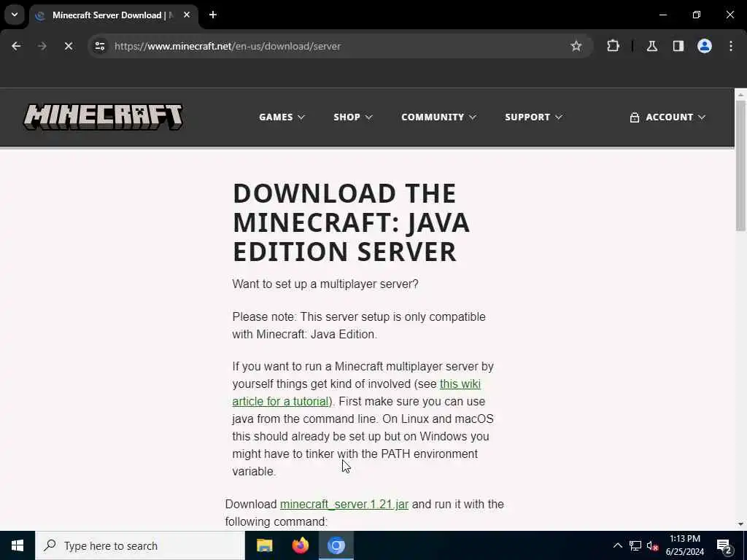Download minecraft_server.1.21.jar link
Screen dimensions: 747x560
pyautogui.click(x=344, y=505)
